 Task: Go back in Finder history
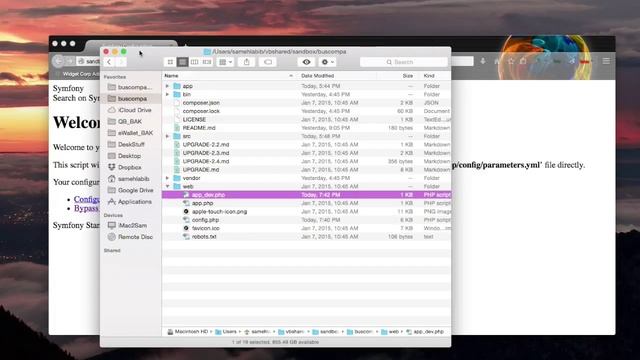109,62
